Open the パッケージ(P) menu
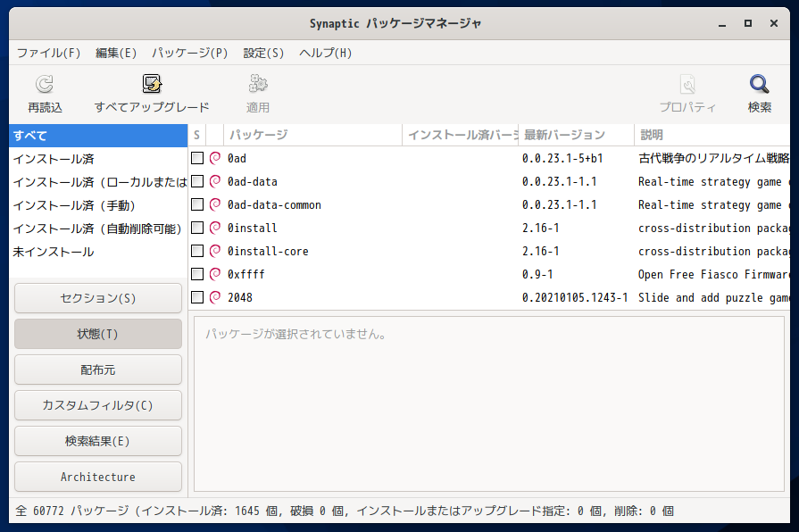Viewport: 799px width, 532px height. 189,53
